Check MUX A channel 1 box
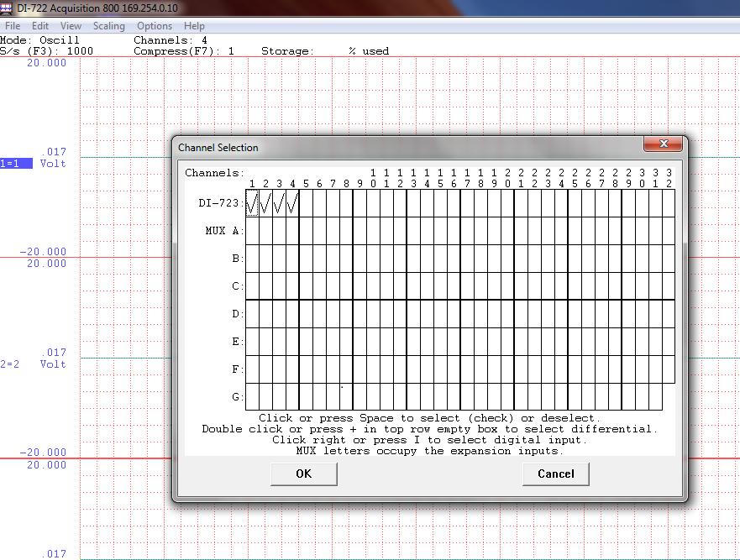 click(252, 231)
